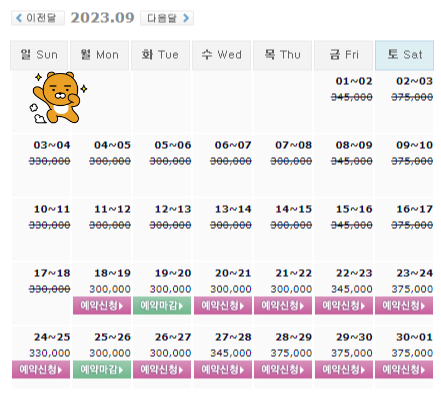Click the 330,000 price under 24~25

pos(49,353)
